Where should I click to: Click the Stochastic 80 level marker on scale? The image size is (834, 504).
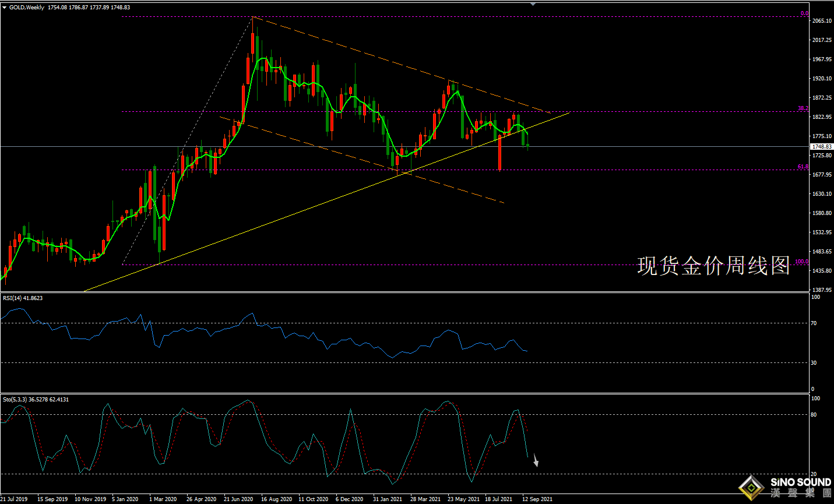[x=814, y=415]
